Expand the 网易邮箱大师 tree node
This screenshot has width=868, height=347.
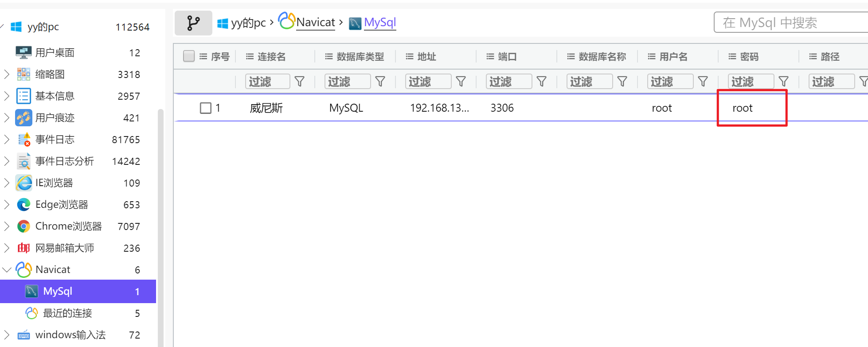click(x=7, y=248)
